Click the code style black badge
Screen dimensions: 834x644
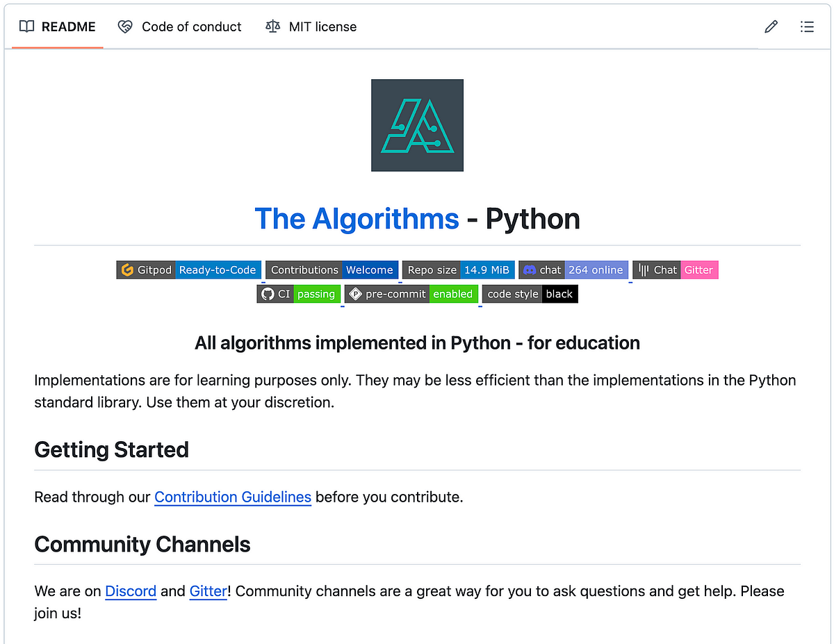click(530, 294)
